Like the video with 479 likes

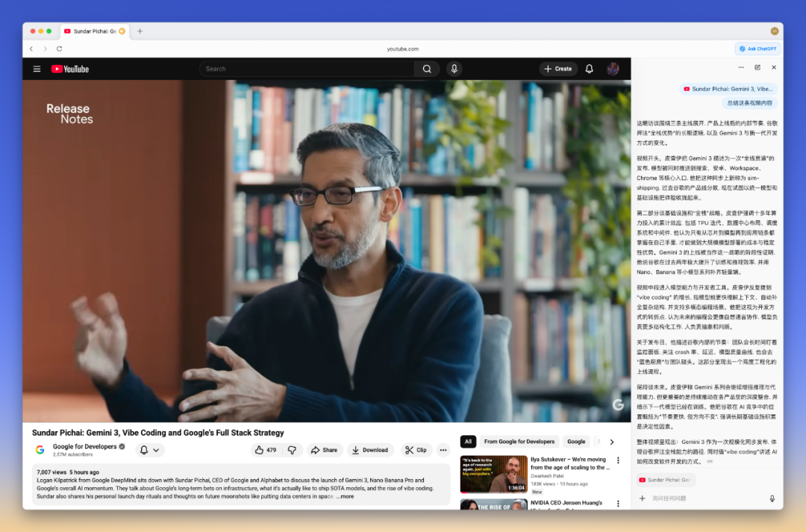tap(265, 450)
